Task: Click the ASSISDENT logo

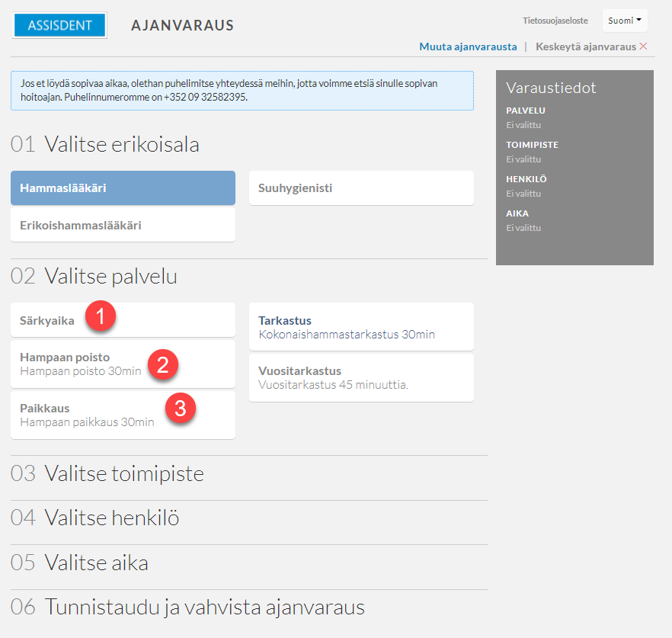Action: [x=59, y=25]
